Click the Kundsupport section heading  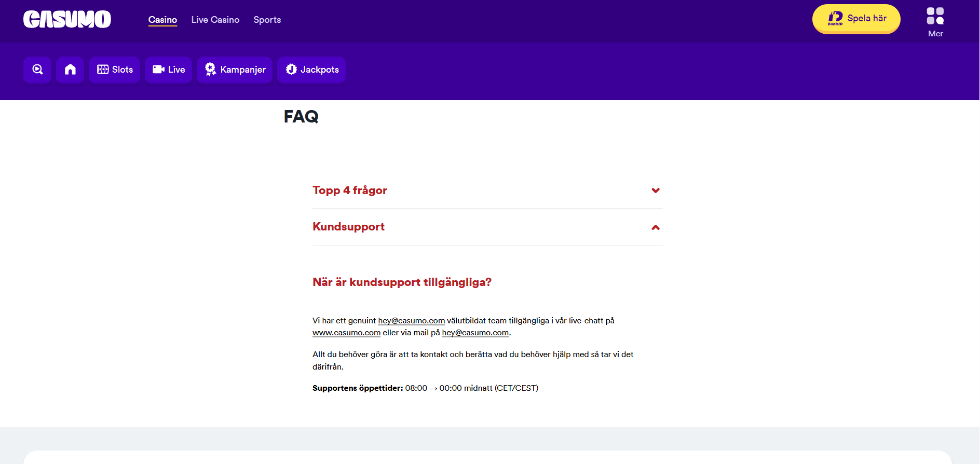coord(348,227)
